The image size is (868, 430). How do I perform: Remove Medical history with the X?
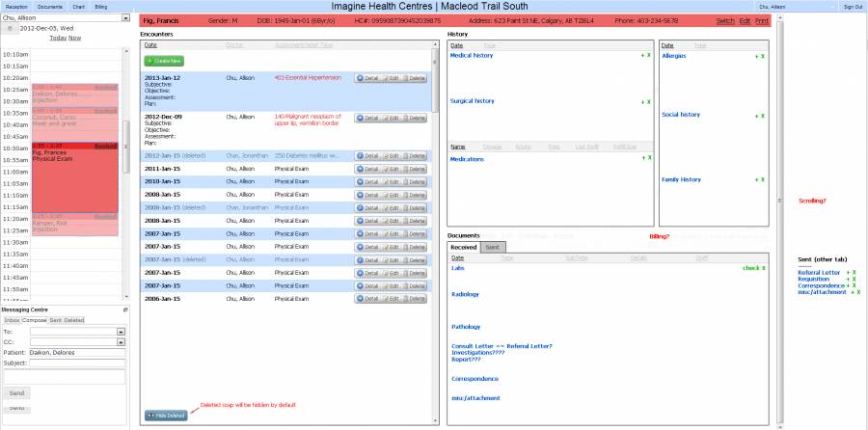pyautogui.click(x=649, y=55)
